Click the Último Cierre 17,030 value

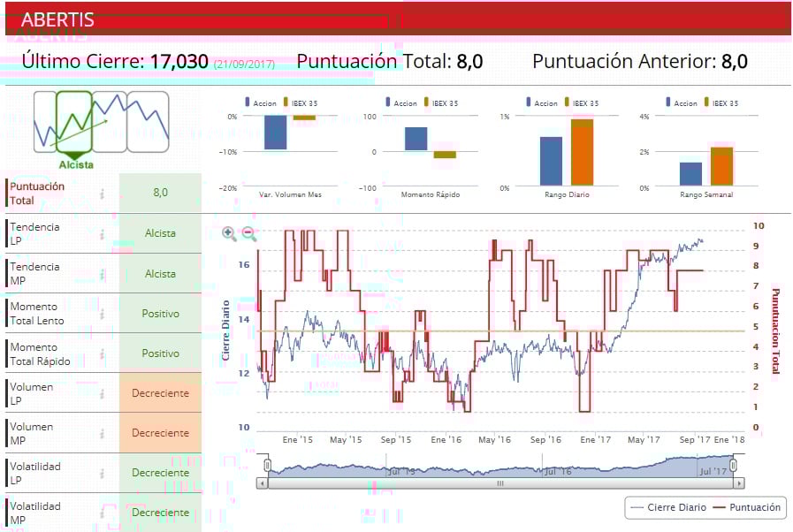[179, 62]
